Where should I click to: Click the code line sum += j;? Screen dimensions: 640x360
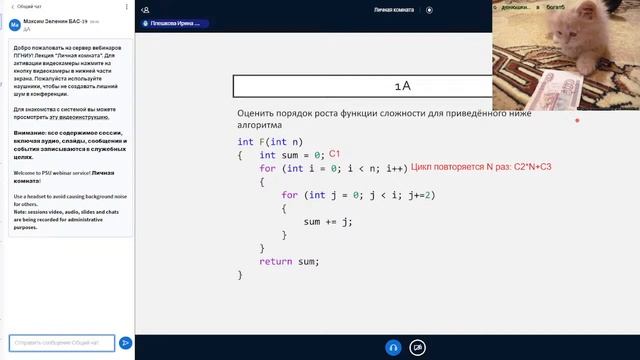tap(328, 222)
